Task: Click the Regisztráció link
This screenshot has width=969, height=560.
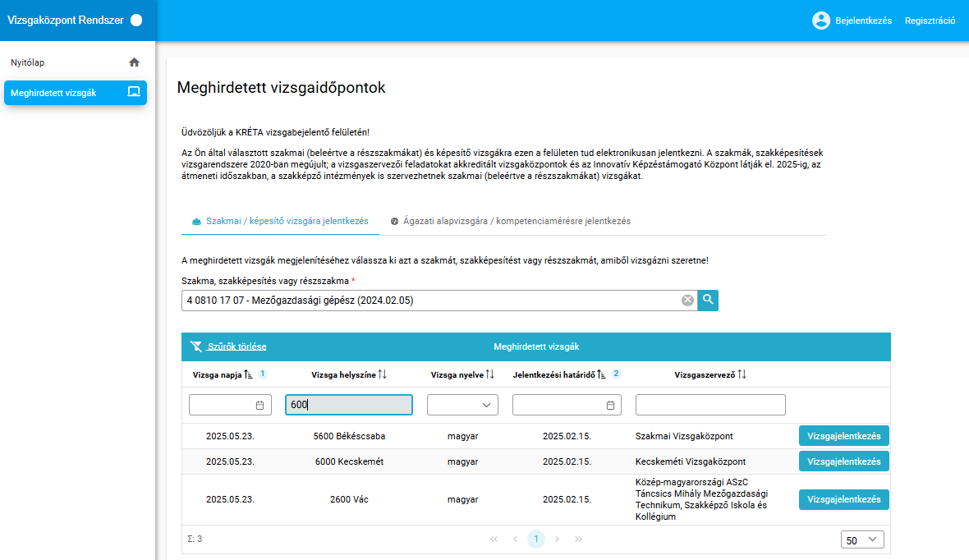Action: (930, 21)
